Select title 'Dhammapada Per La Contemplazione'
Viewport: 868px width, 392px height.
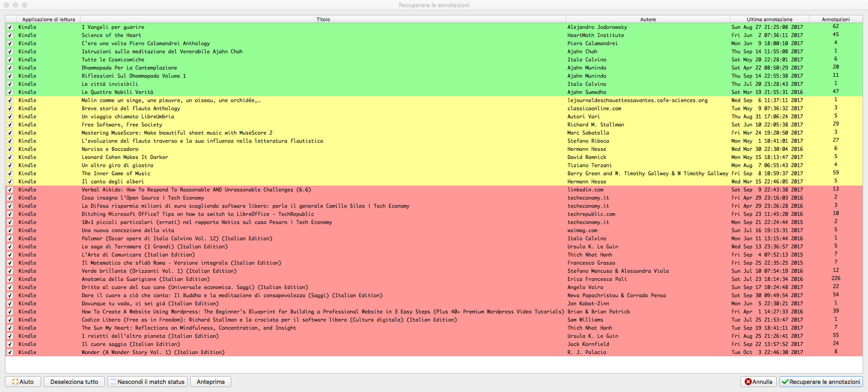point(129,68)
